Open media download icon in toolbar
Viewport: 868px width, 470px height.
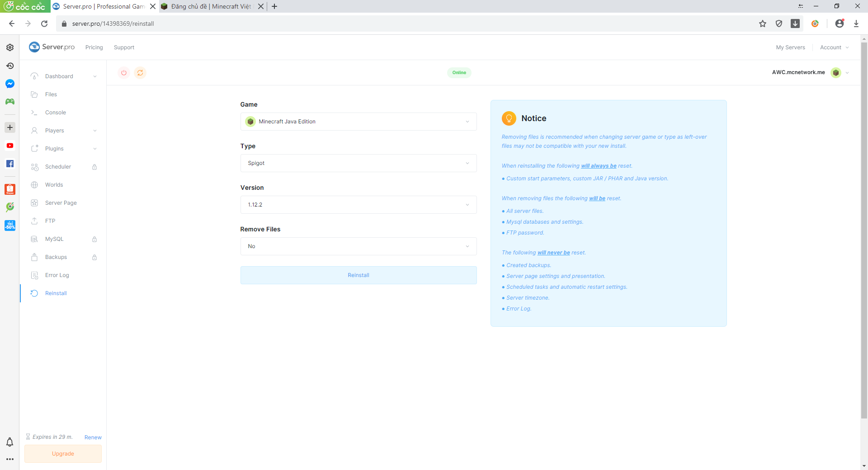point(795,23)
